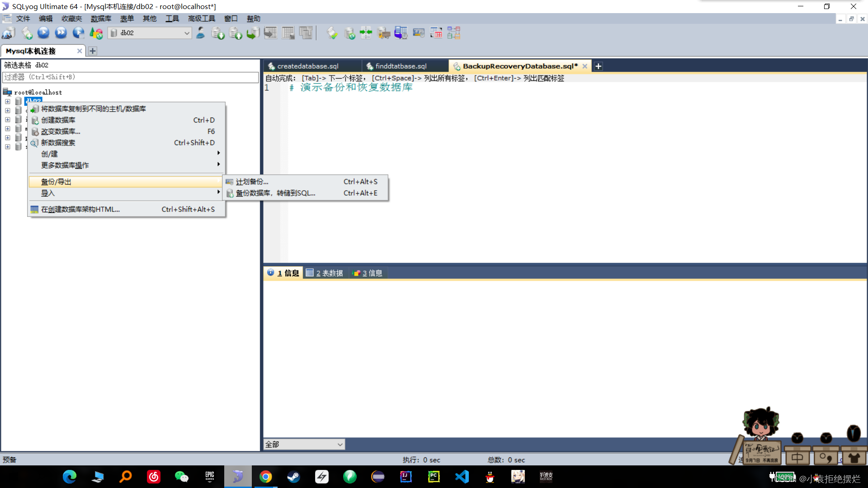868x488 pixels.
Task: Expand the db02 database tree node
Action: point(8,101)
